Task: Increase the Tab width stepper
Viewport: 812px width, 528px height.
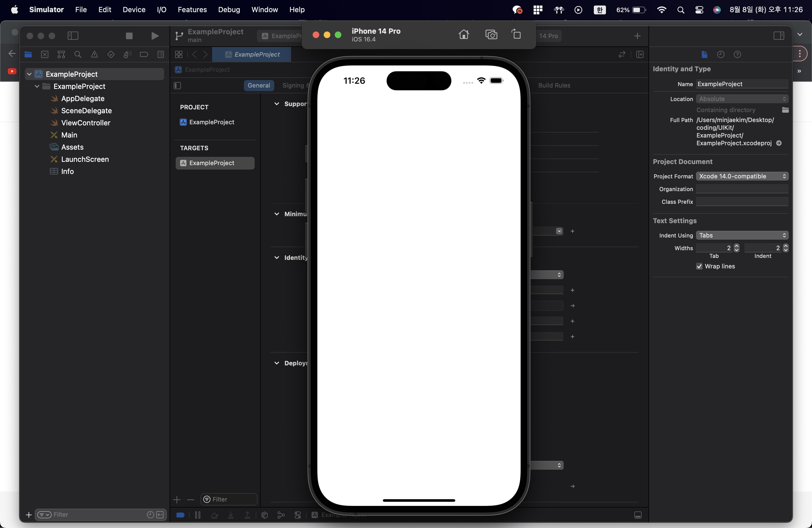Action: pos(737,245)
